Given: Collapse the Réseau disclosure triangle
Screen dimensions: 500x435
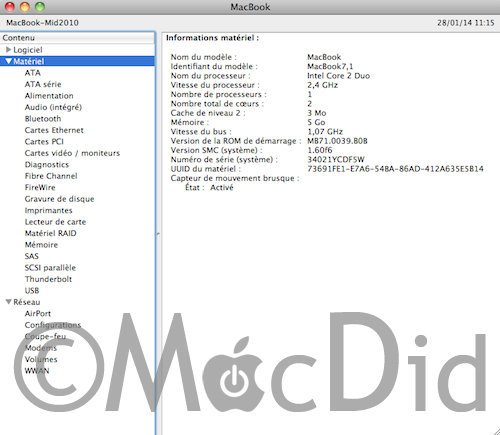Looking at the screenshot, I should 9,302.
